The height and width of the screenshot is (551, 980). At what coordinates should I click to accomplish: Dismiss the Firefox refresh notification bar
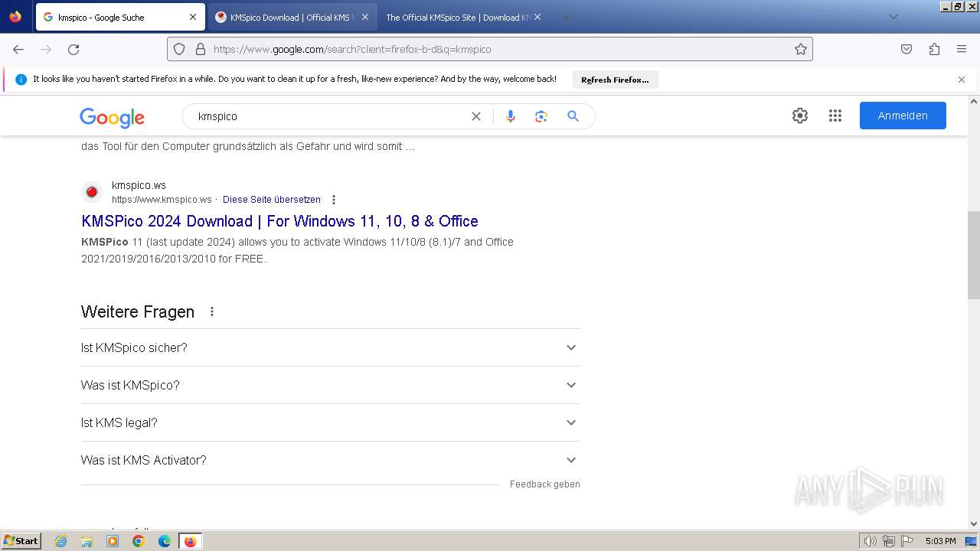click(x=962, y=80)
